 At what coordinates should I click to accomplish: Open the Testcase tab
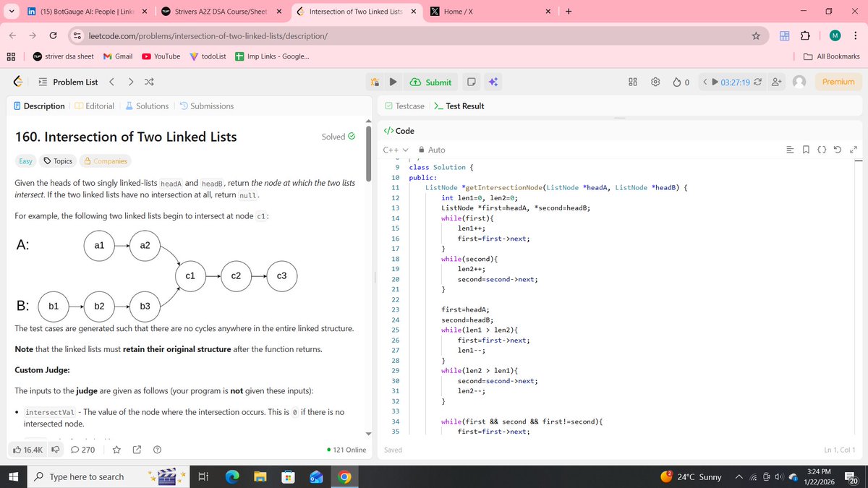(x=404, y=106)
